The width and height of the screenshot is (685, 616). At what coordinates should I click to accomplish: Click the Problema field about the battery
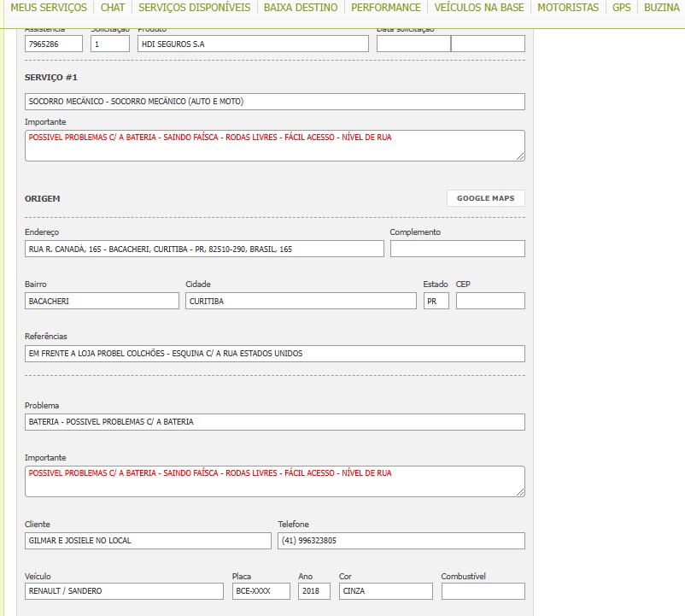click(274, 422)
